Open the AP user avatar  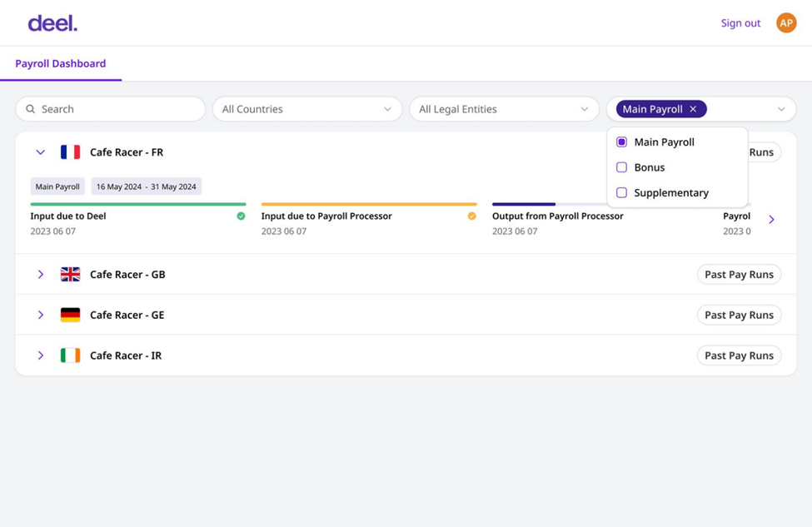(x=786, y=22)
